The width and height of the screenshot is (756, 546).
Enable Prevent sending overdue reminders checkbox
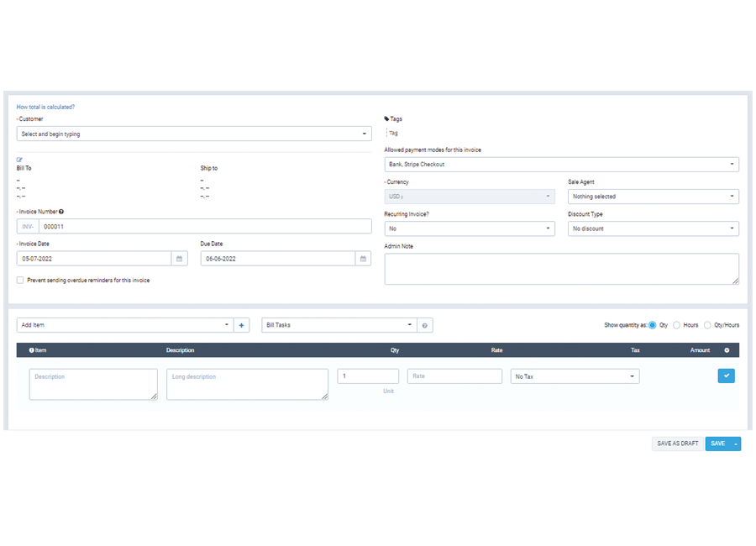[20, 280]
